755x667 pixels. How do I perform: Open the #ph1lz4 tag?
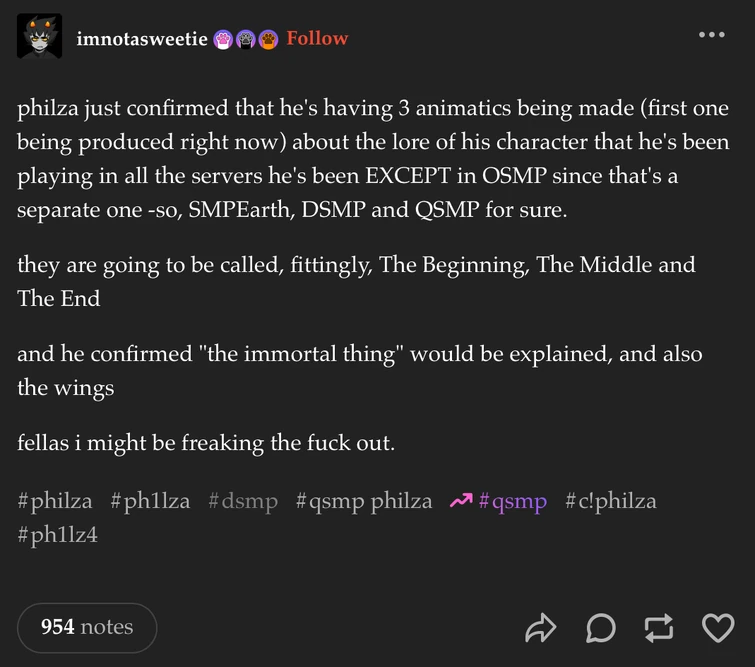57,534
